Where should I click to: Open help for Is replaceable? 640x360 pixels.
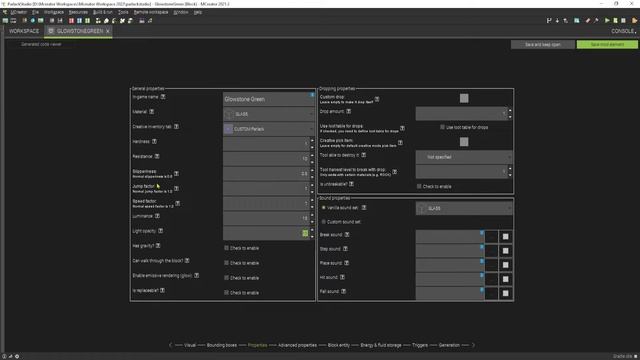[162, 290]
